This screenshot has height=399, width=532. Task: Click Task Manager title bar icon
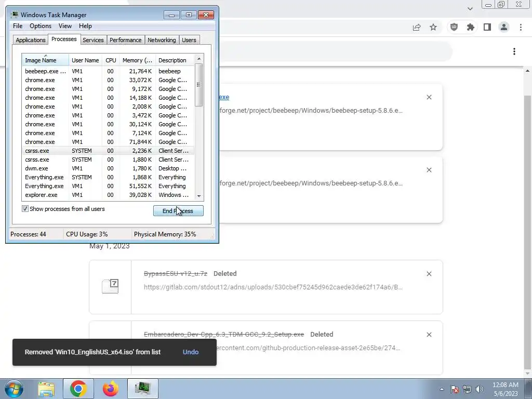(14, 15)
